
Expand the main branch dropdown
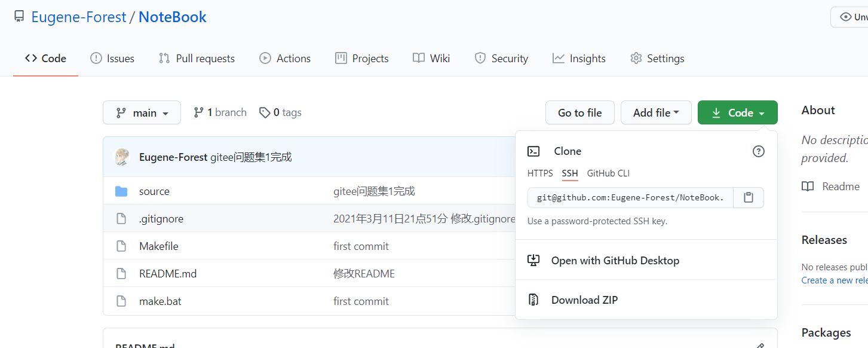(x=142, y=112)
